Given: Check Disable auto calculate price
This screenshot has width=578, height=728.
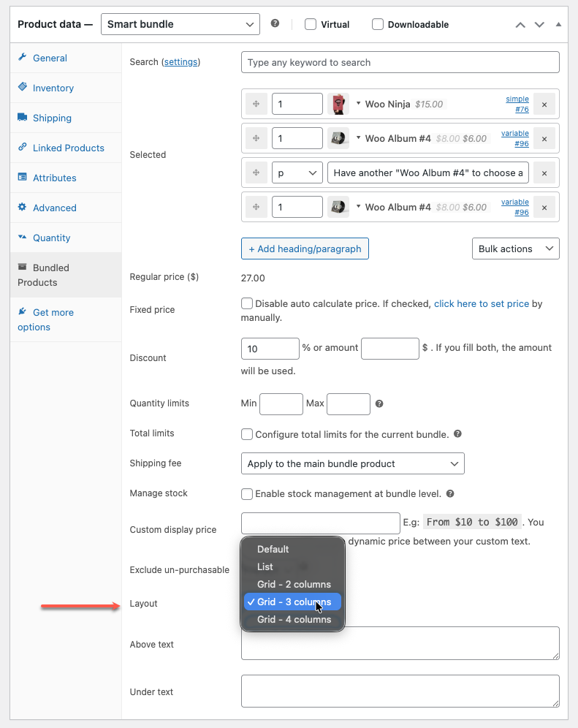Looking at the screenshot, I should pos(247,303).
